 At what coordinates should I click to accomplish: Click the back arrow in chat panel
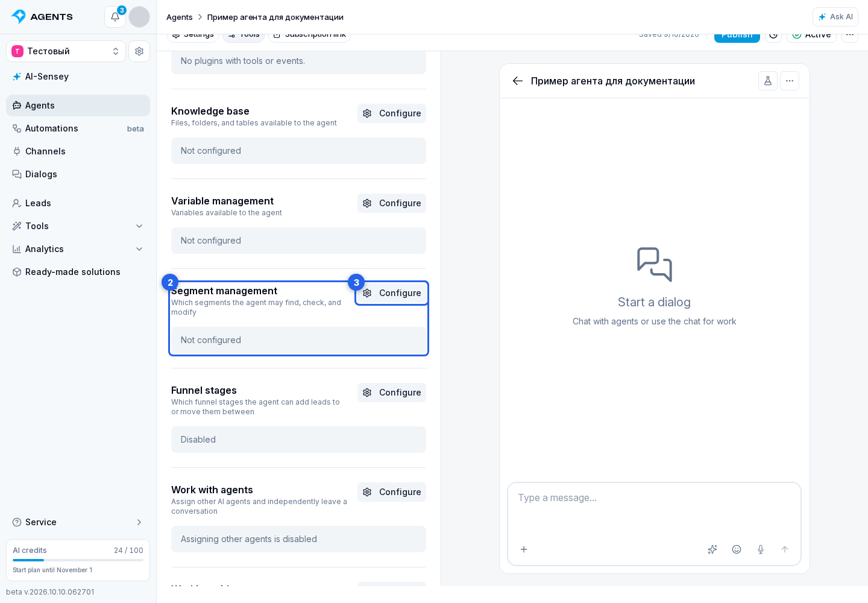[518, 81]
